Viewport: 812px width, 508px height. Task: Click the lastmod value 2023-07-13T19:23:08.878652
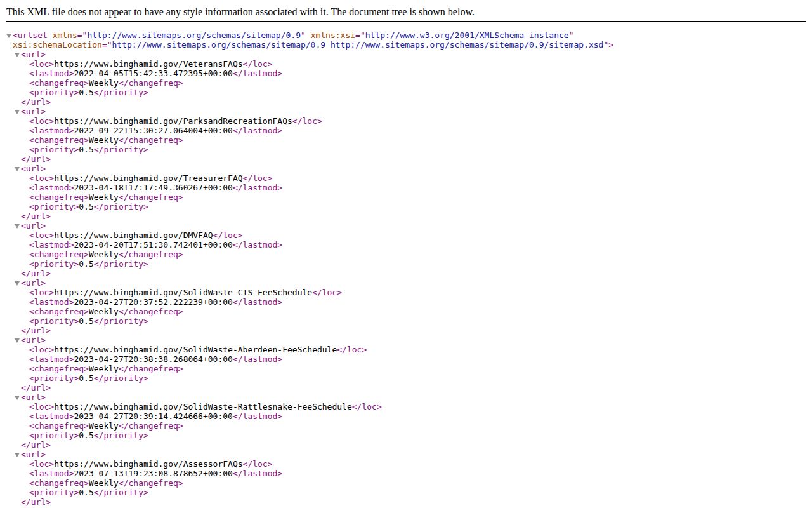click(x=154, y=474)
